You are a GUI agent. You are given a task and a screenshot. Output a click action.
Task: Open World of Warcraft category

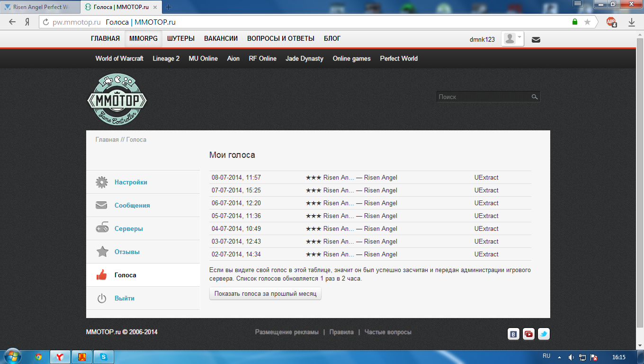(119, 58)
